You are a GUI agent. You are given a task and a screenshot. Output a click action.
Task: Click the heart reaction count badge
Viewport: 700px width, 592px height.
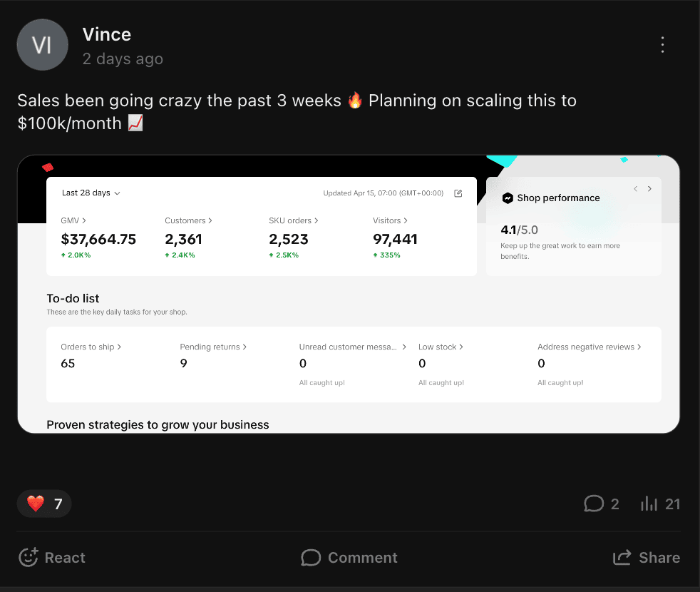(44, 504)
